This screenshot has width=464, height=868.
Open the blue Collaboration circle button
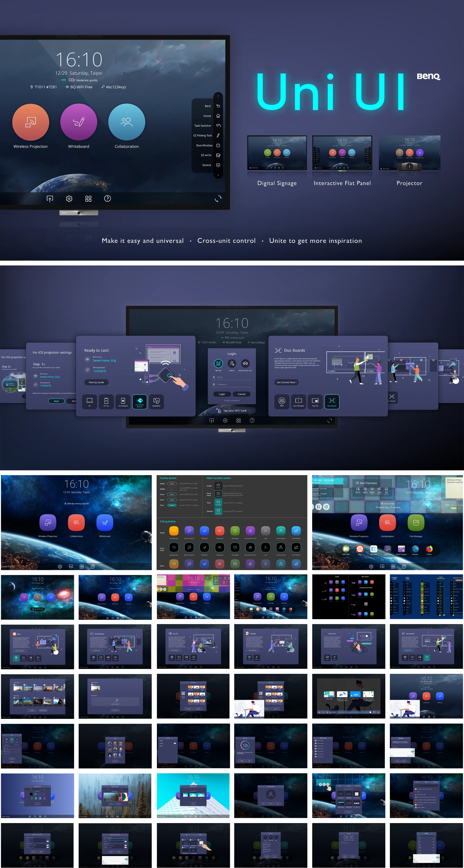pos(127,122)
